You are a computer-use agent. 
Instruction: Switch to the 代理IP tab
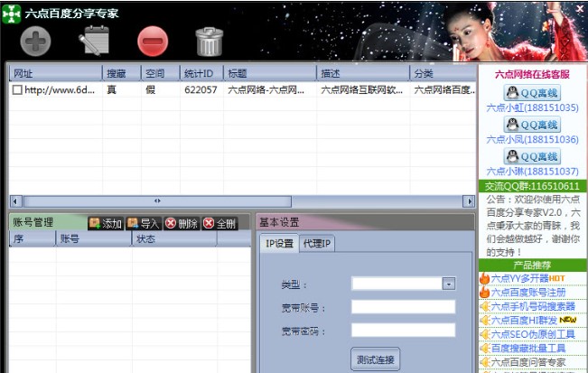pos(317,244)
